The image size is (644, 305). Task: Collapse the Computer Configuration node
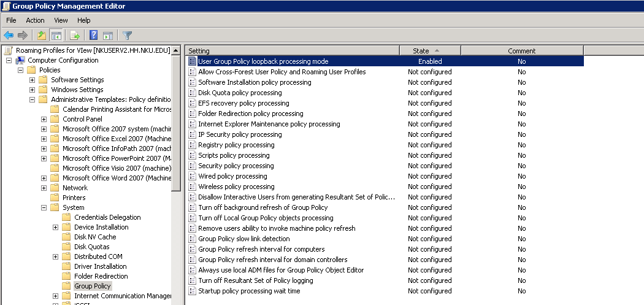point(9,60)
